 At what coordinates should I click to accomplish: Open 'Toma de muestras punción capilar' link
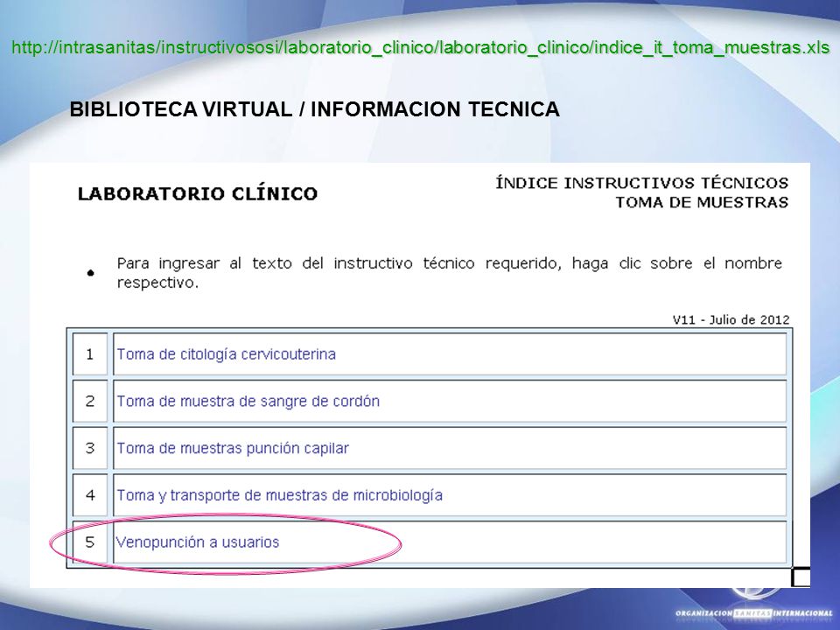[233, 448]
